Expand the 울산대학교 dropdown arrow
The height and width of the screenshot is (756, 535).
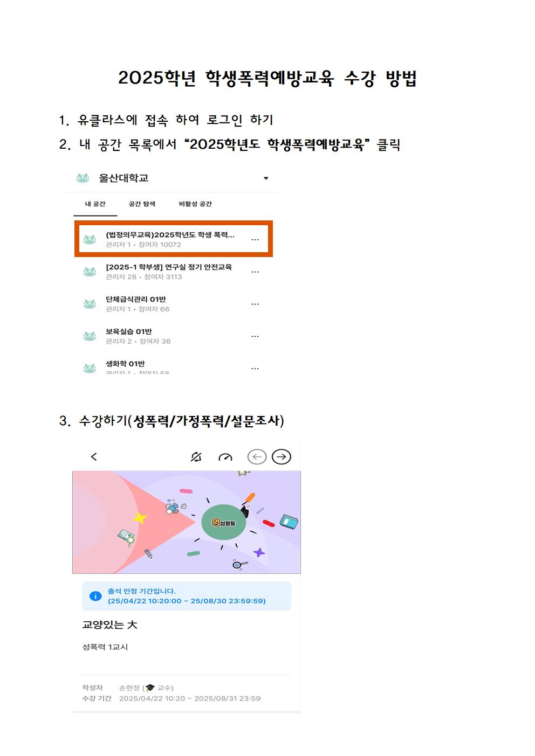point(266,178)
